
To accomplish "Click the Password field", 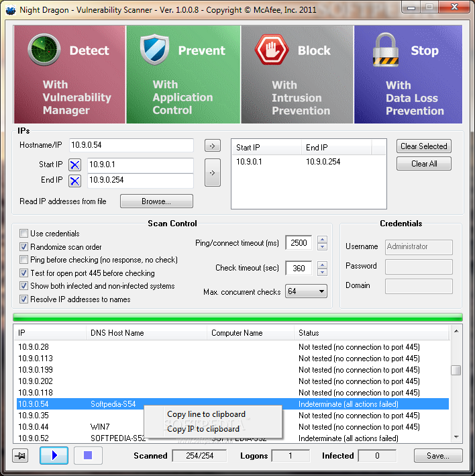I will (419, 267).
